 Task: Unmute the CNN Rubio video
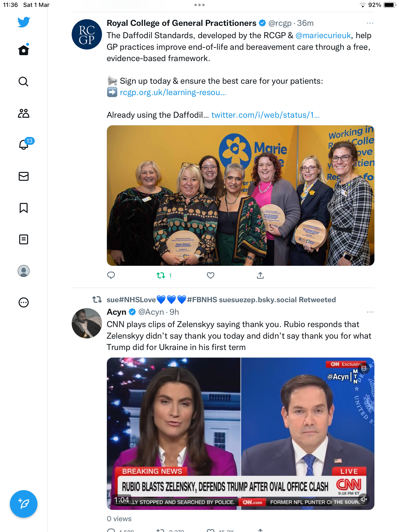[364, 499]
